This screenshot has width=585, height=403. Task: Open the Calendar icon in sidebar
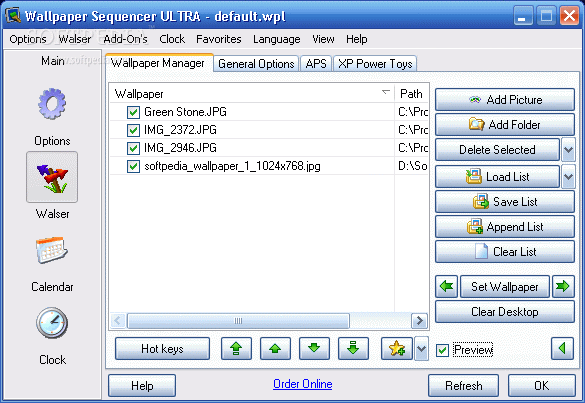coord(52,250)
